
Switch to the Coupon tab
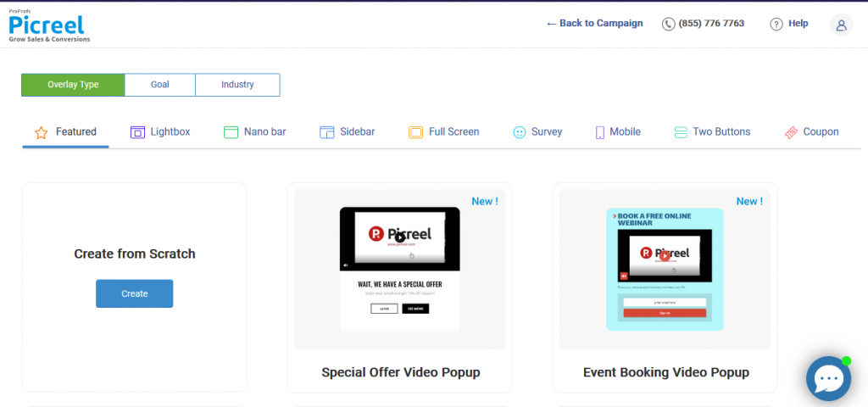811,132
